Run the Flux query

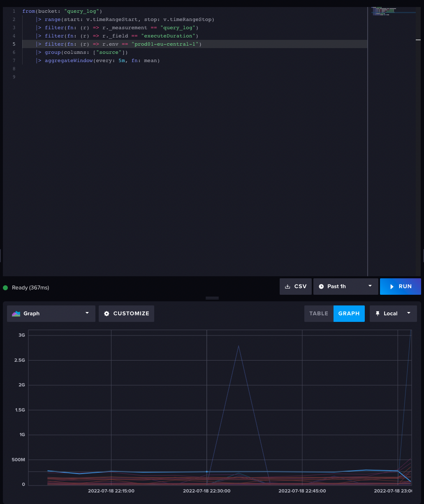click(400, 287)
